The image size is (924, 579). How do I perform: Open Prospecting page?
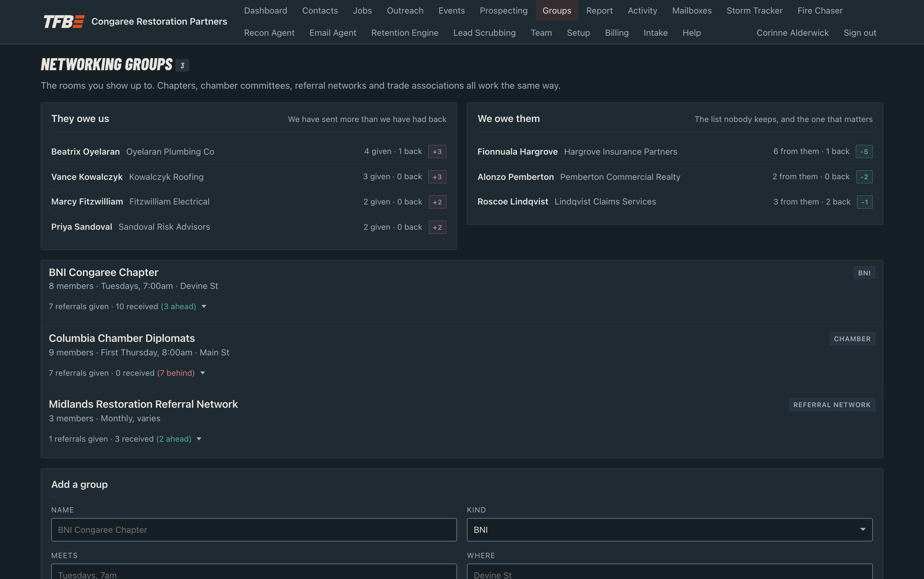tap(504, 10)
